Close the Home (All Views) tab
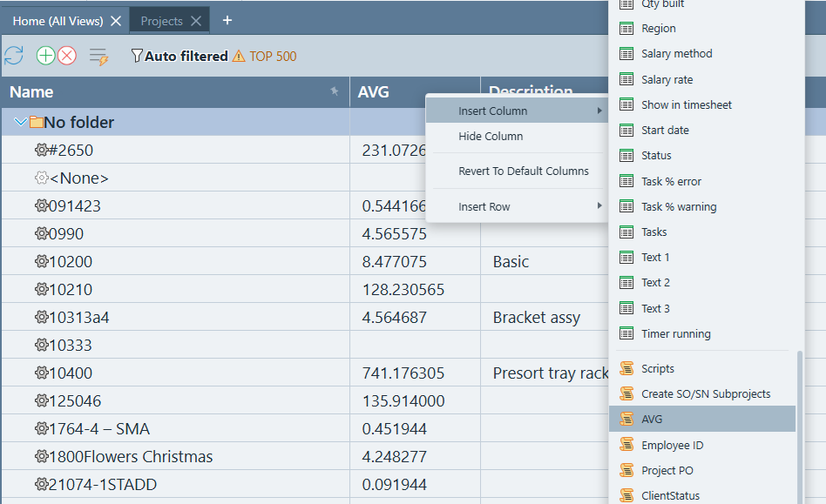826x504 pixels. pyautogui.click(x=116, y=21)
